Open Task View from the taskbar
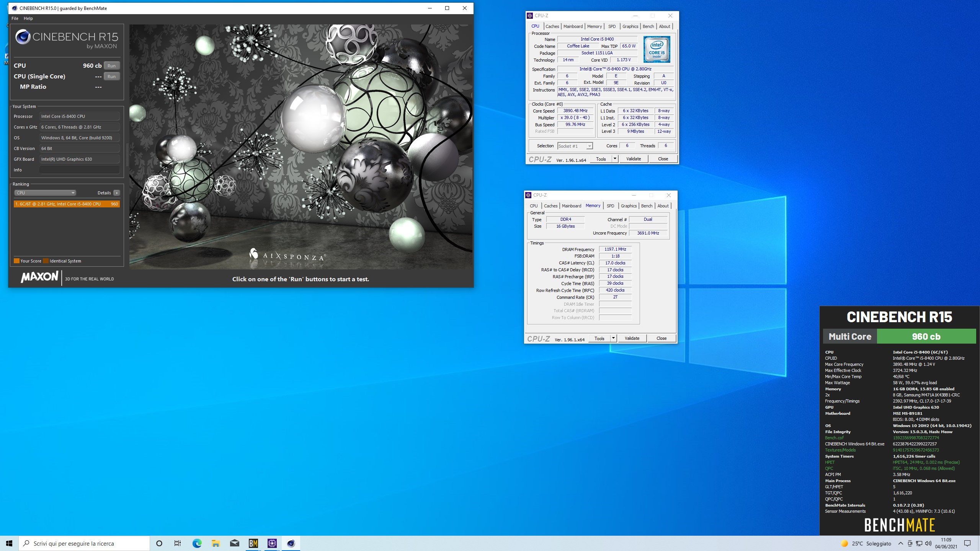The height and width of the screenshot is (551, 980). tap(178, 543)
